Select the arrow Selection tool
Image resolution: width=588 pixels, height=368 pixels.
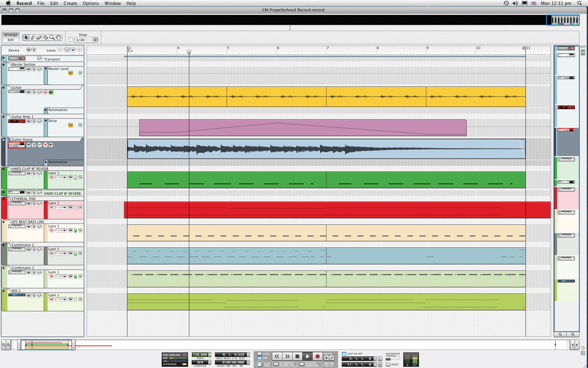(26, 37)
